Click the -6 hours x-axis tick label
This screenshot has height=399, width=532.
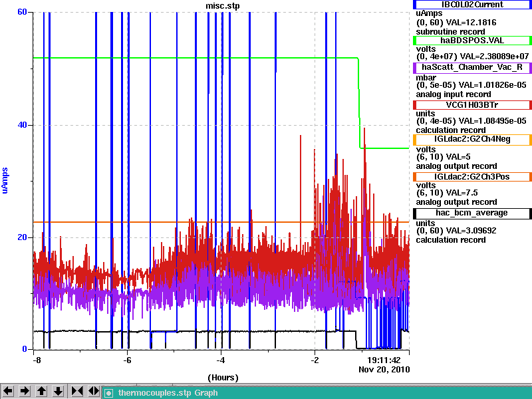[127, 360]
